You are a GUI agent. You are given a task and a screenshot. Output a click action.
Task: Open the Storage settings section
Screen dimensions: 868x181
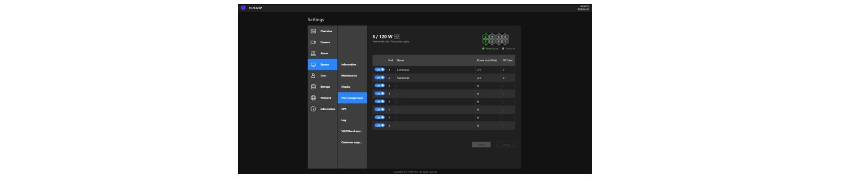click(322, 87)
